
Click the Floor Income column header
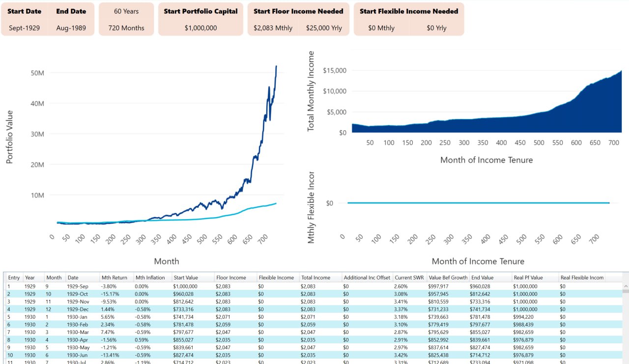point(230,278)
